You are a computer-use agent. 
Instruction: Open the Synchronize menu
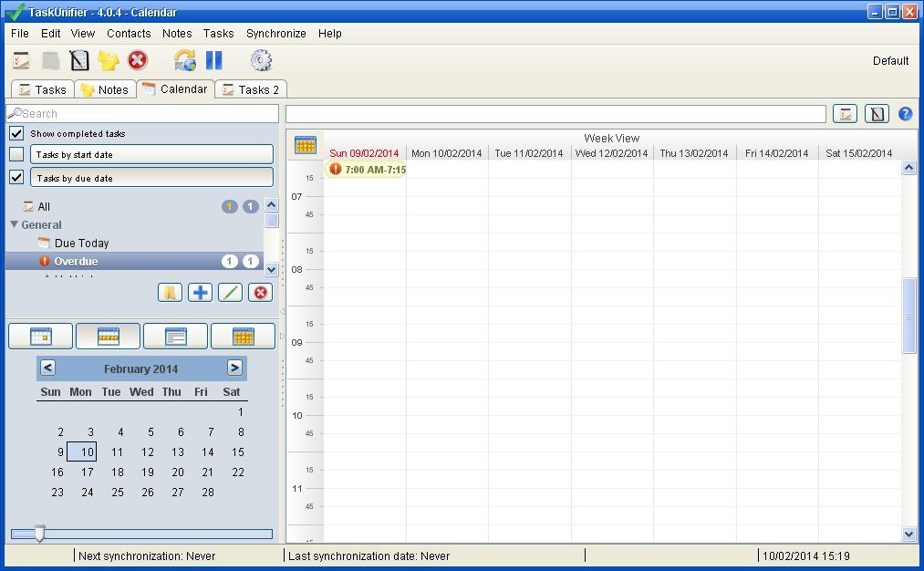coord(275,34)
